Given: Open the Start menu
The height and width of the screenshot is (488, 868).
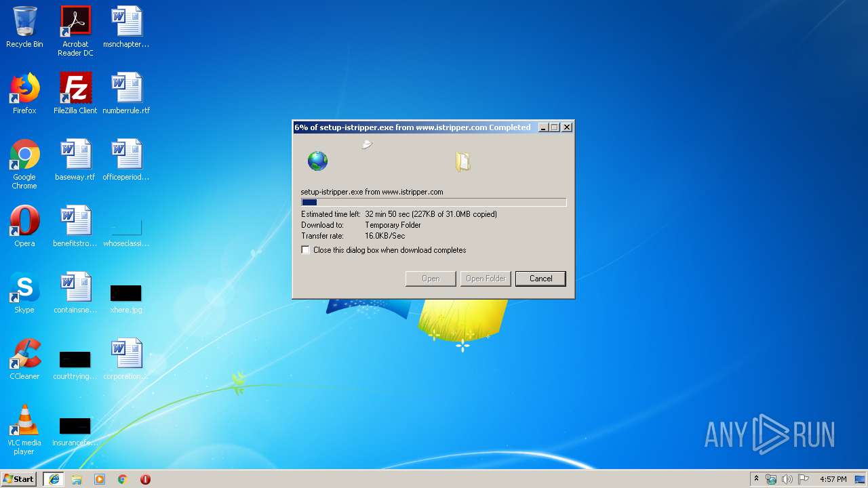Looking at the screenshot, I should (x=19, y=479).
